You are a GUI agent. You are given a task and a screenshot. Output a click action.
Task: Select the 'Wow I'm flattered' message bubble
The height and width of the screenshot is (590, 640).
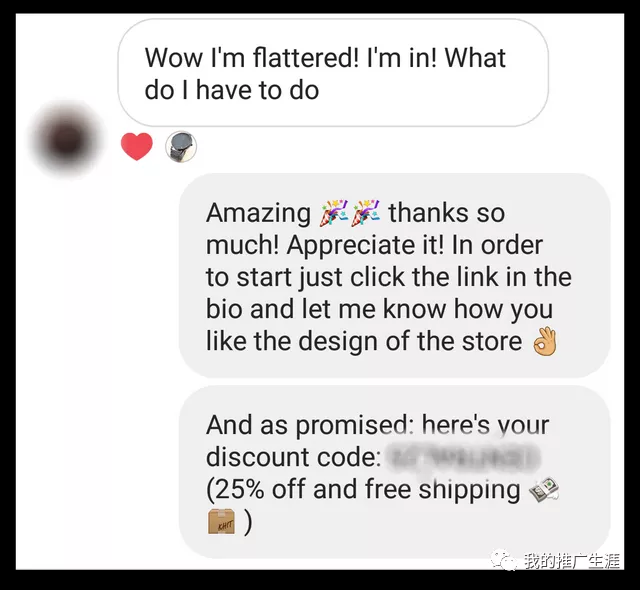point(333,73)
